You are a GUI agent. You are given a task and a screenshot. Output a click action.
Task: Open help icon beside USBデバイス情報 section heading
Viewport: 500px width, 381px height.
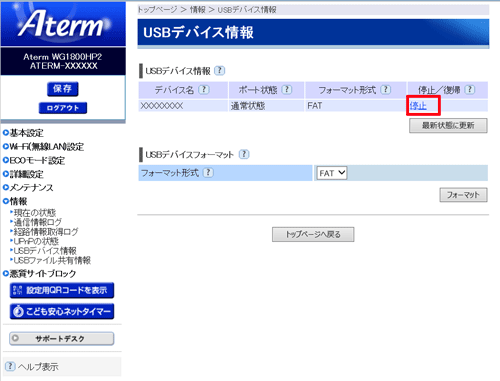point(219,71)
